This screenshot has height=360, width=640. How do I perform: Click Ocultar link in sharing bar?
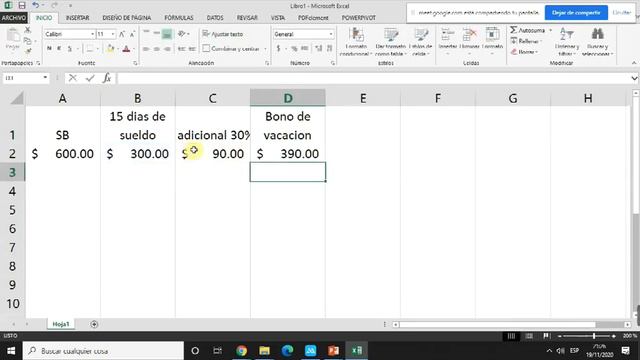[621, 13]
